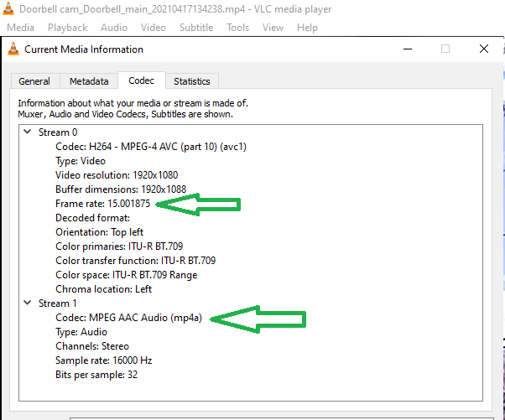Select the H264 video codec row
This screenshot has height=420, width=505.
pos(151,147)
